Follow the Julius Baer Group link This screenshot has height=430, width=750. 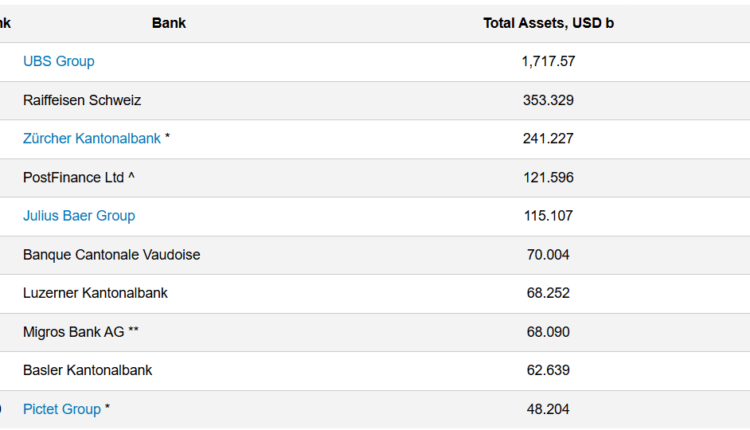[x=79, y=216]
